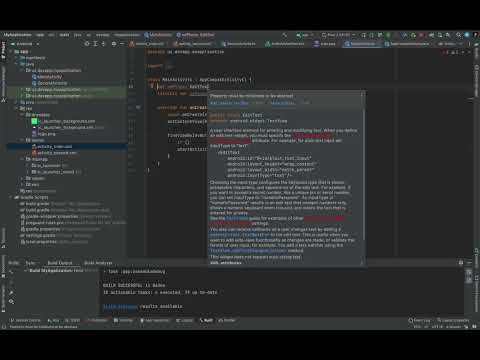The height and width of the screenshot is (360, 480).
Task: Click the Build Analyzer link in build output
Action: tap(120, 306)
